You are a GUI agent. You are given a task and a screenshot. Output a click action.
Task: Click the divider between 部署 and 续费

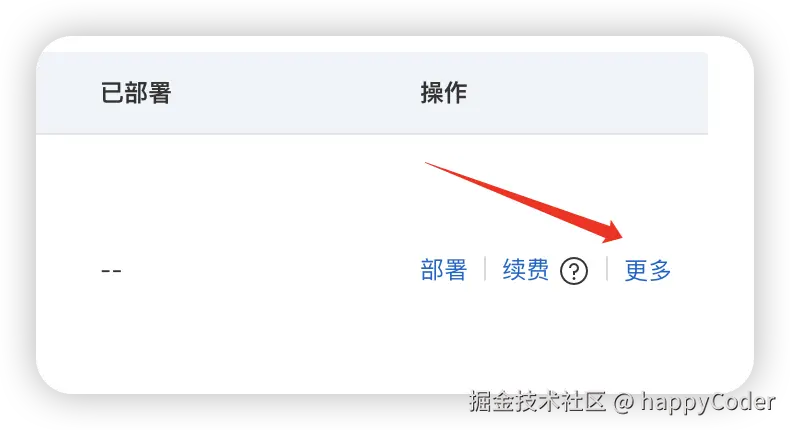point(485,269)
